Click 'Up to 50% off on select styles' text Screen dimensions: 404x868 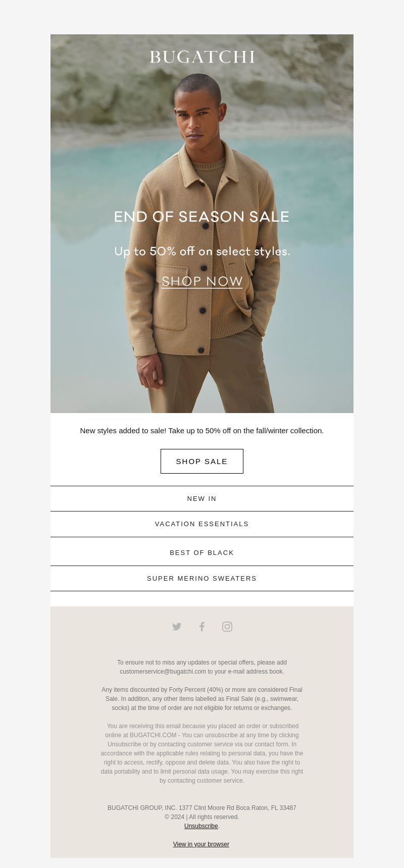202,251
